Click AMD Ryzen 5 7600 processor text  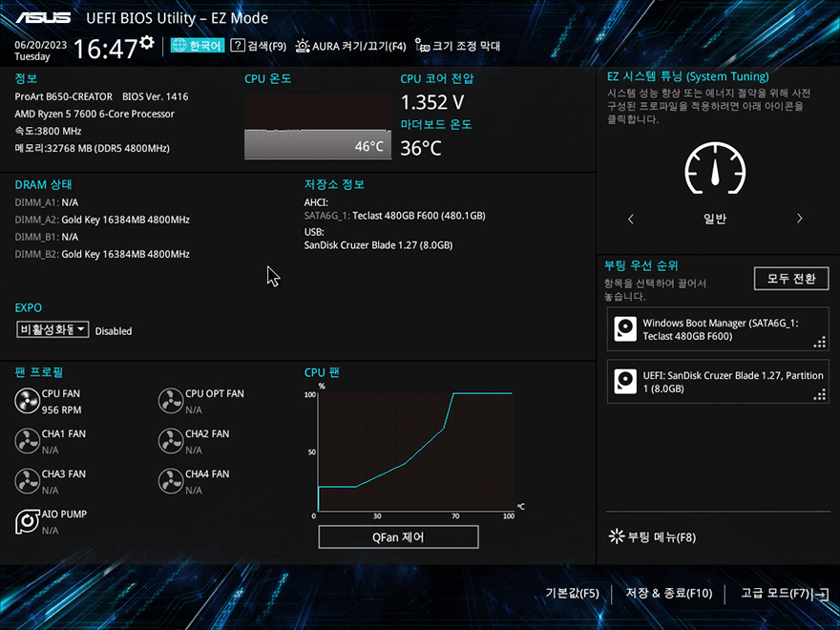pyautogui.click(x=94, y=114)
